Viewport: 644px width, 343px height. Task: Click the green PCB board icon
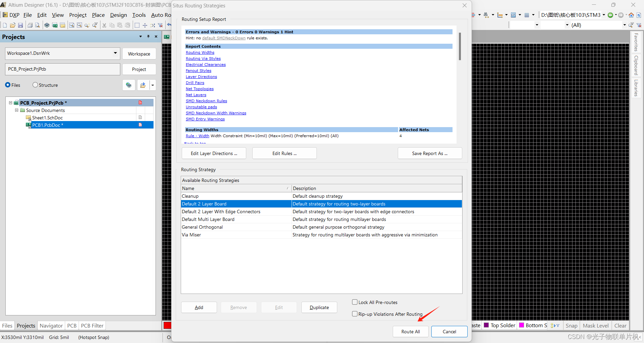(55, 25)
